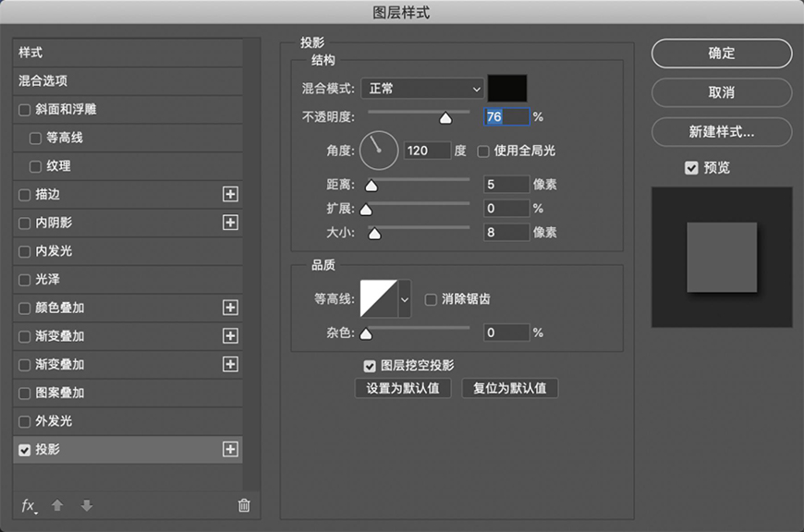
Task: Enable the 纹理 checkbox
Action: coord(35,166)
